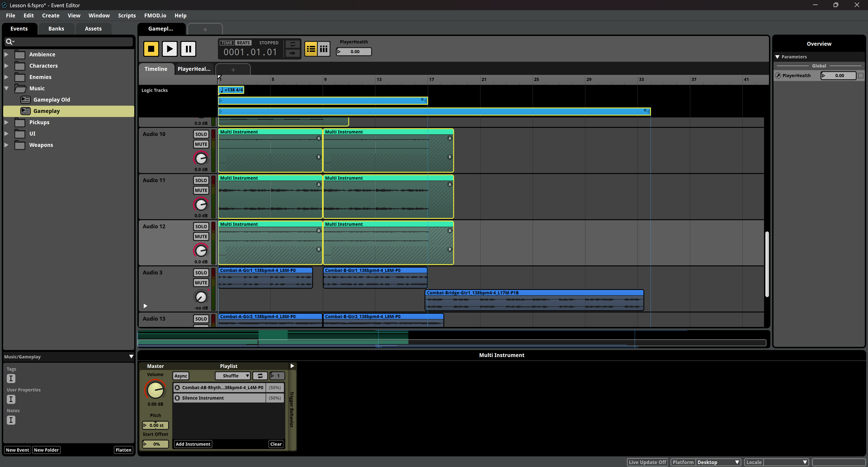Expand the Characters folder
868x467 pixels.
click(x=6, y=66)
